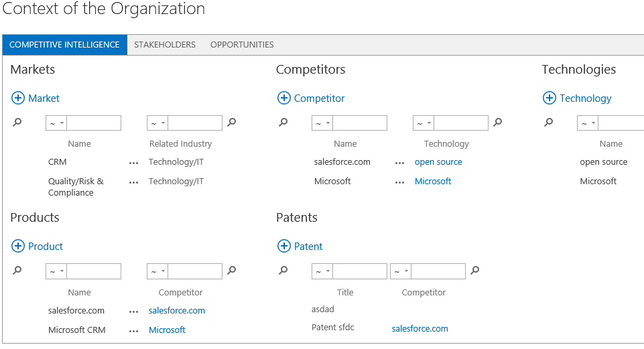
Task: Open the 'open source' technology link in Competitors
Action: [438, 162]
